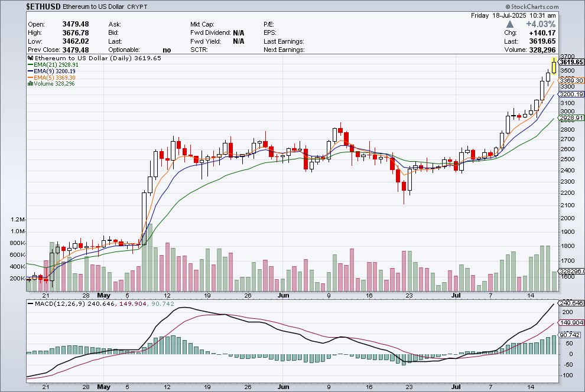Click the 'May' label on price chart date axis
This screenshot has height=392, width=585.
tap(104, 296)
